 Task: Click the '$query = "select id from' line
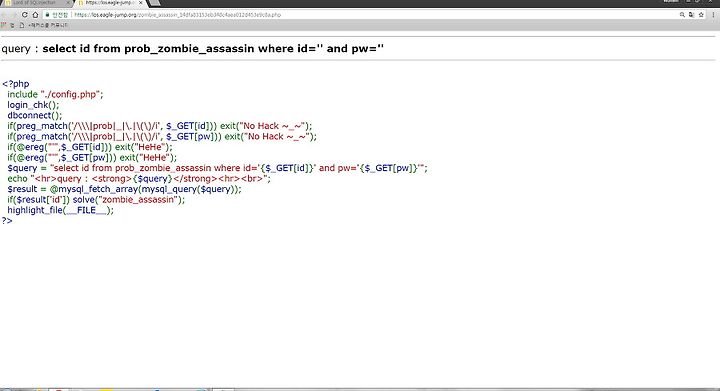(217, 168)
